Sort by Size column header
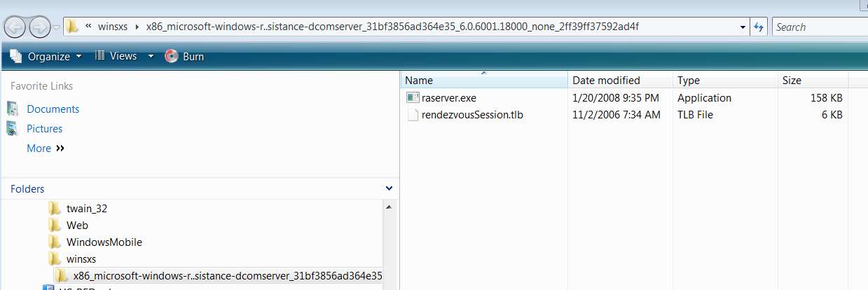Image resolution: width=868 pixels, height=290 pixels. (813, 80)
